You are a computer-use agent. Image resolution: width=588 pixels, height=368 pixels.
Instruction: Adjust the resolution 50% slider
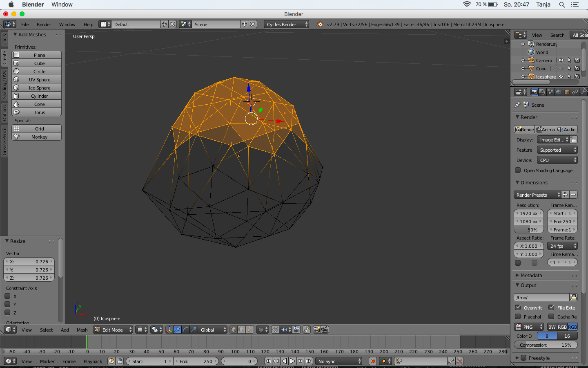click(529, 230)
